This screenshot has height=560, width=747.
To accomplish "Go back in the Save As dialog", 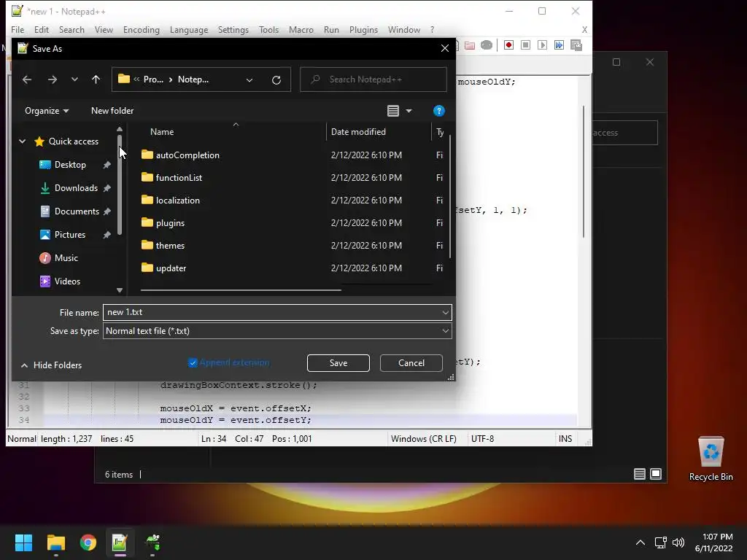I will 27,79.
